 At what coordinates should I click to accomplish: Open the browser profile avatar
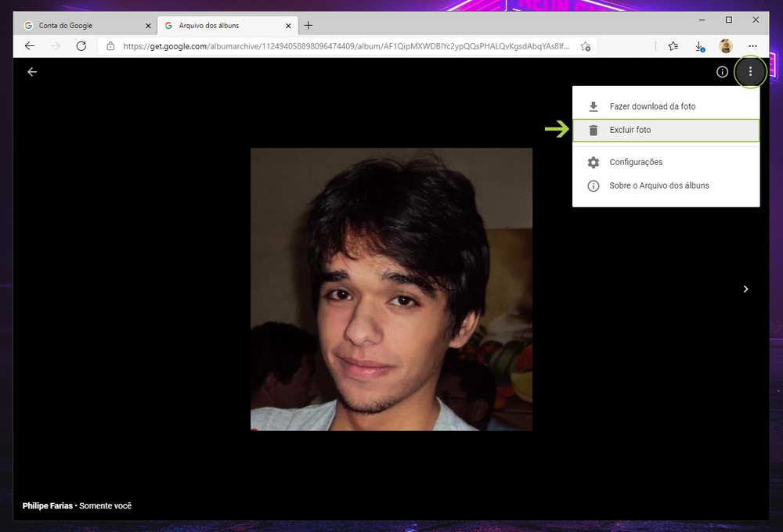726,46
